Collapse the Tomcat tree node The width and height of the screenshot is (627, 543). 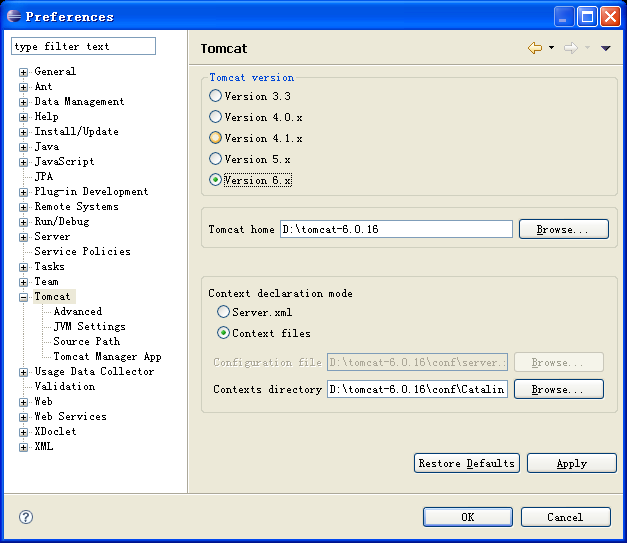pyautogui.click(x=24, y=297)
